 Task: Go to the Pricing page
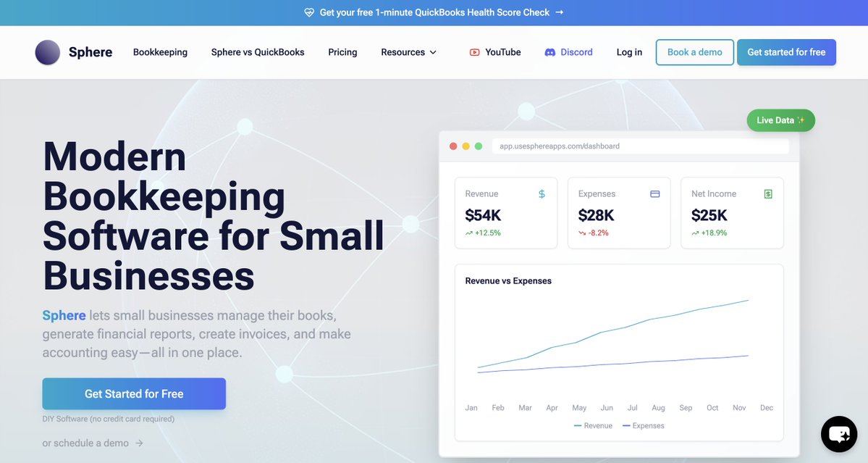[342, 52]
